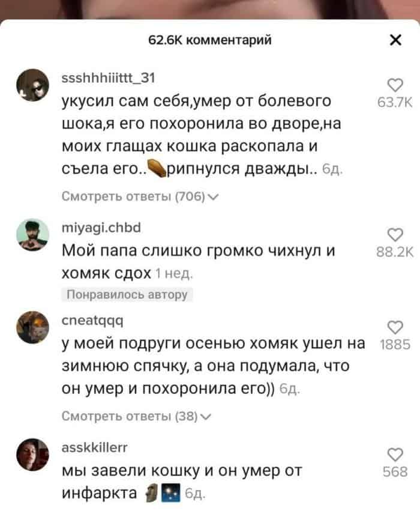The width and height of the screenshot is (420, 517).
Task: Open miyagi.chbd avatar
Action: pos(32,235)
